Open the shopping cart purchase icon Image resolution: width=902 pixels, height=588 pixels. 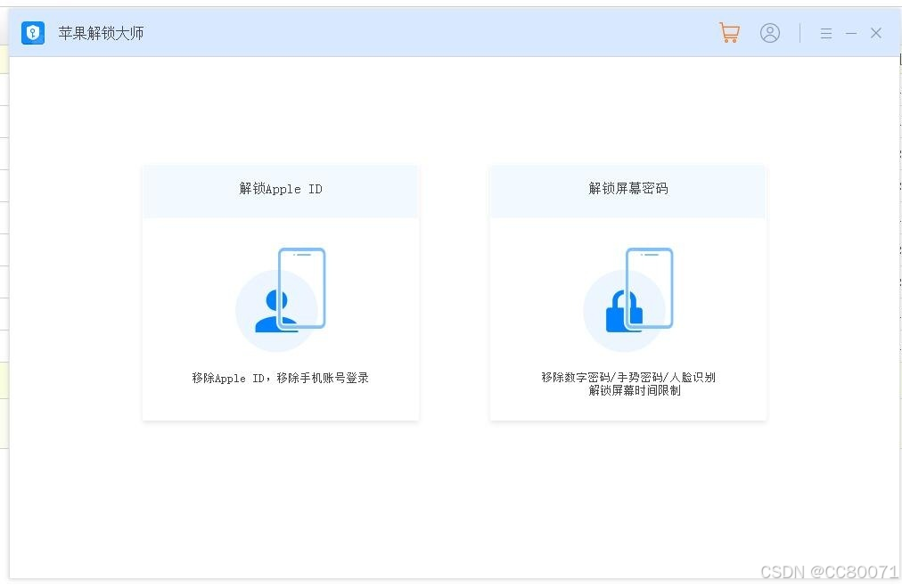pos(729,33)
